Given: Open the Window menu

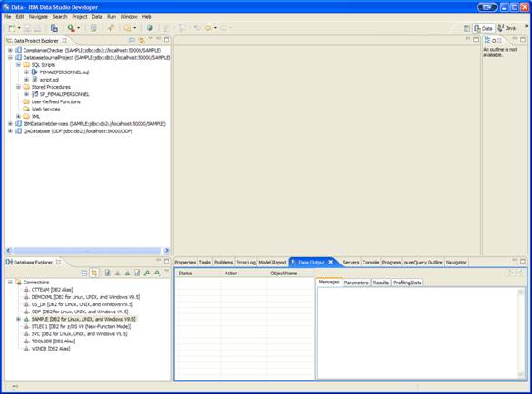Looking at the screenshot, I should click(x=129, y=17).
